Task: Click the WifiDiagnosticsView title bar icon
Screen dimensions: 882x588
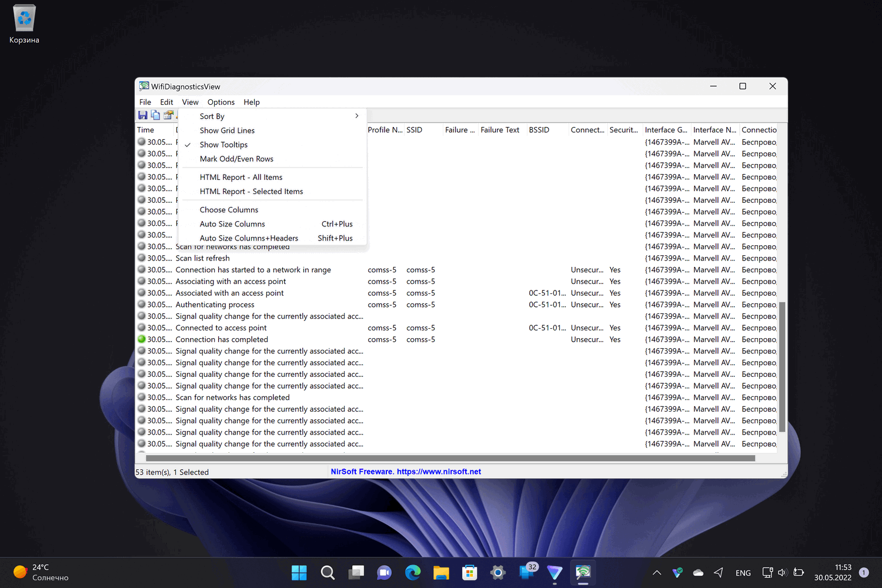Action: pos(144,86)
